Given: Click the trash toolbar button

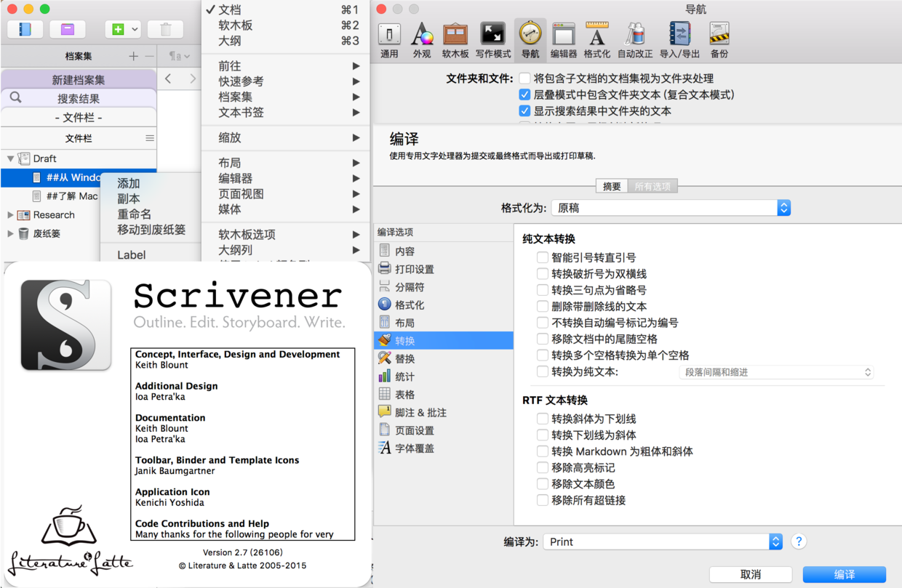Looking at the screenshot, I should [165, 29].
